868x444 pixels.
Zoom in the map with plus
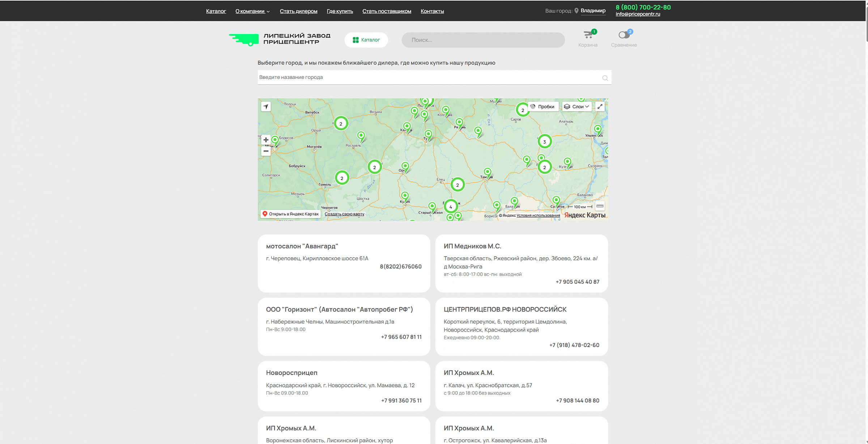[x=266, y=140]
